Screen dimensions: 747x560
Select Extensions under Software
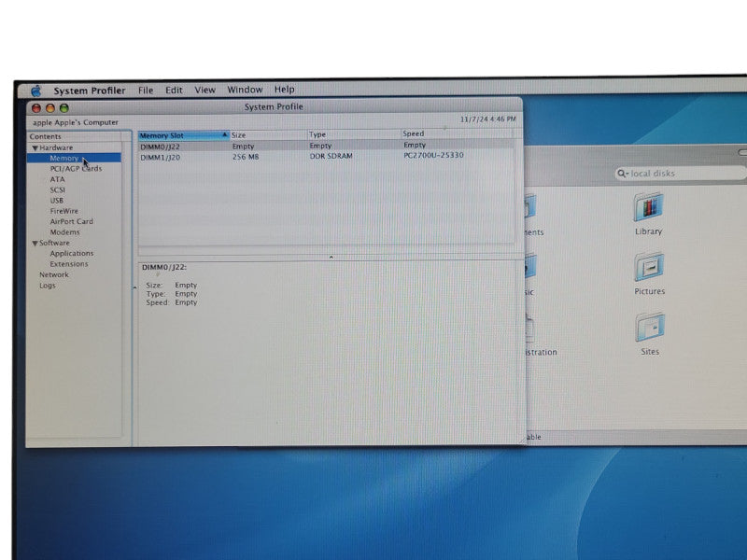(x=69, y=264)
